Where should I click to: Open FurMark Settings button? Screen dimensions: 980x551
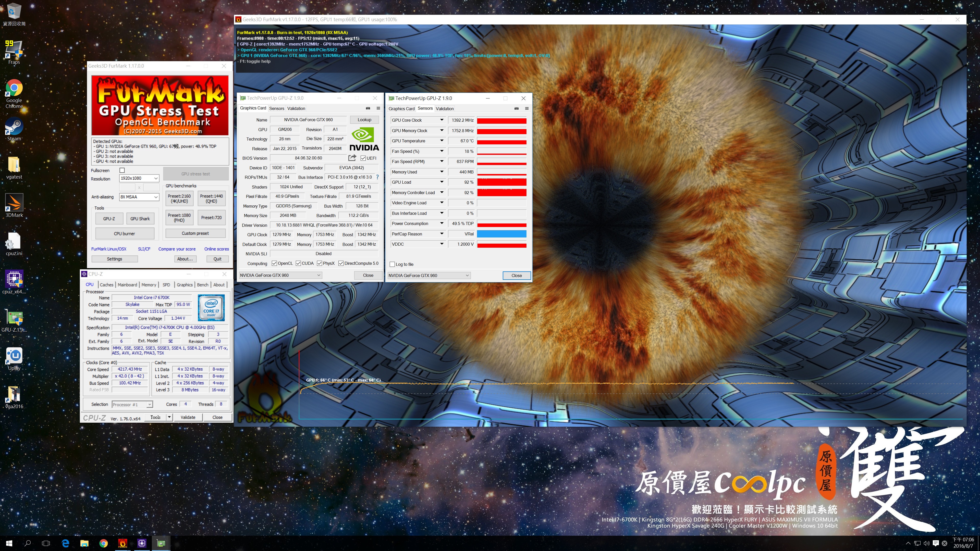[x=115, y=259]
